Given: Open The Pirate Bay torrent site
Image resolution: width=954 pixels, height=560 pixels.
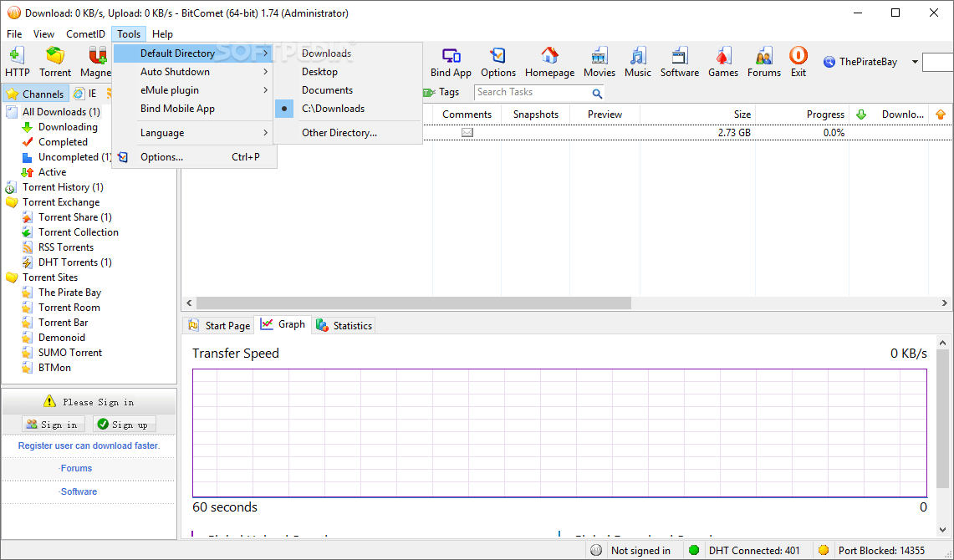Looking at the screenshot, I should [69, 293].
